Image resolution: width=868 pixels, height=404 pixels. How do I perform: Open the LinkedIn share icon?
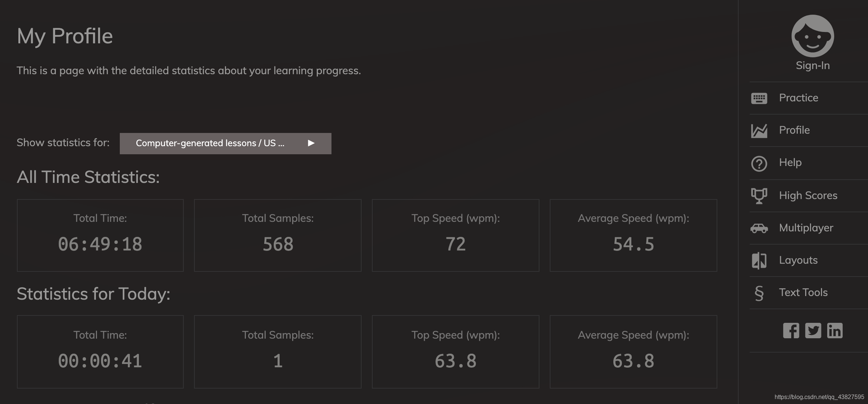click(835, 331)
